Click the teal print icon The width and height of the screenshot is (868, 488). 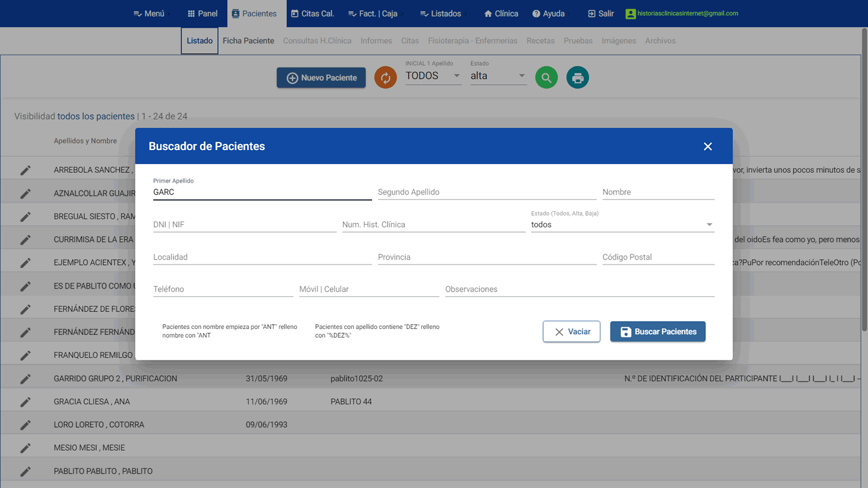[x=577, y=78]
